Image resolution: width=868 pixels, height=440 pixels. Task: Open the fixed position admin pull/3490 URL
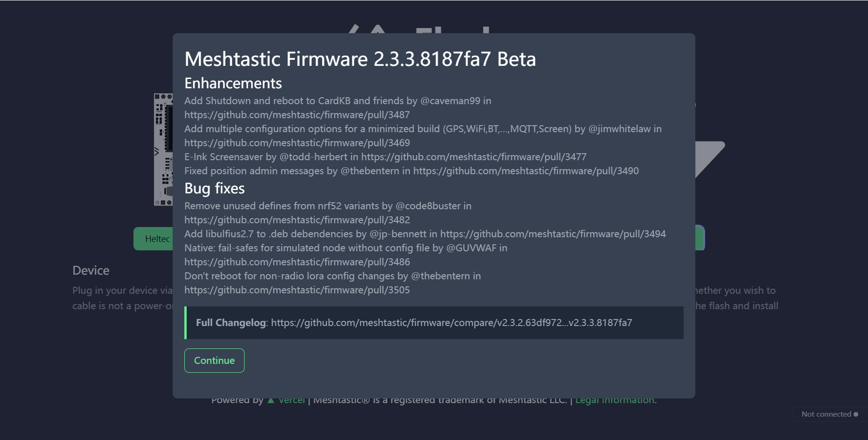pyautogui.click(x=525, y=171)
